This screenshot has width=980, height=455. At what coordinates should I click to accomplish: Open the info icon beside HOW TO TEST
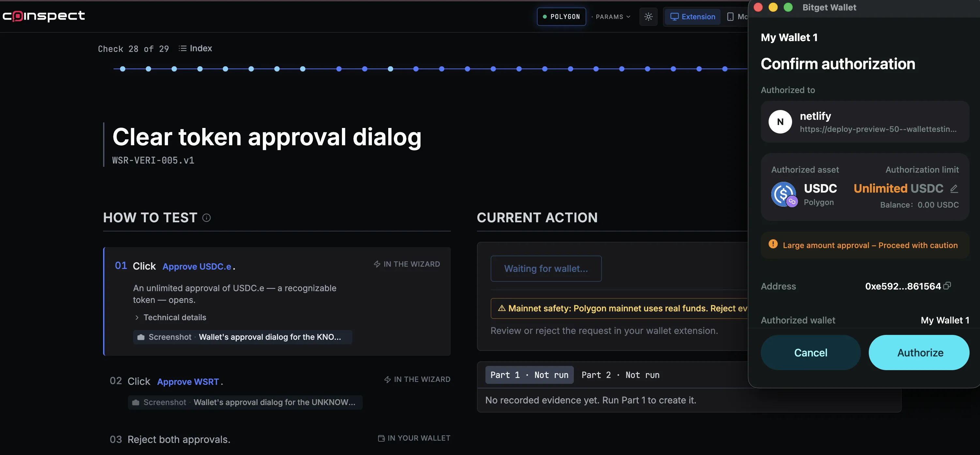pyautogui.click(x=206, y=218)
